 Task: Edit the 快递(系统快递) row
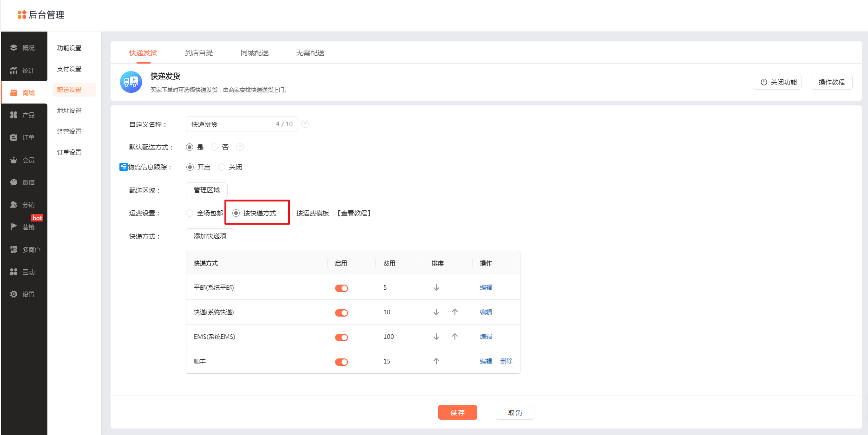click(x=486, y=312)
